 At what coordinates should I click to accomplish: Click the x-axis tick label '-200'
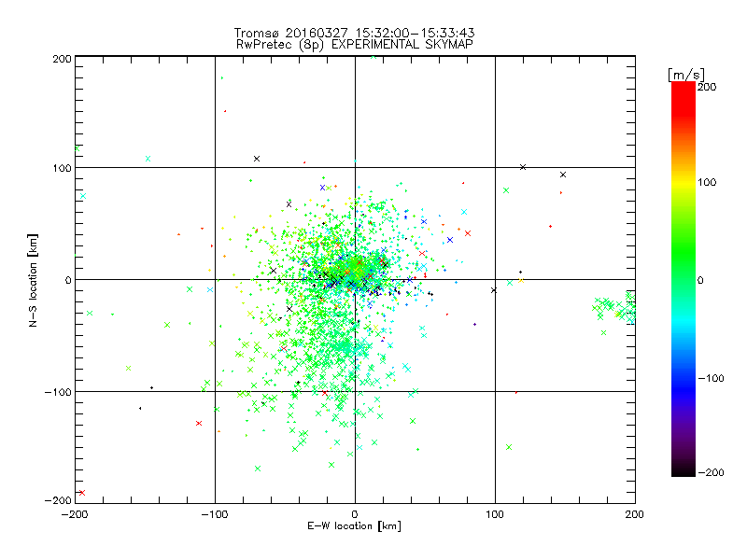click(x=75, y=515)
